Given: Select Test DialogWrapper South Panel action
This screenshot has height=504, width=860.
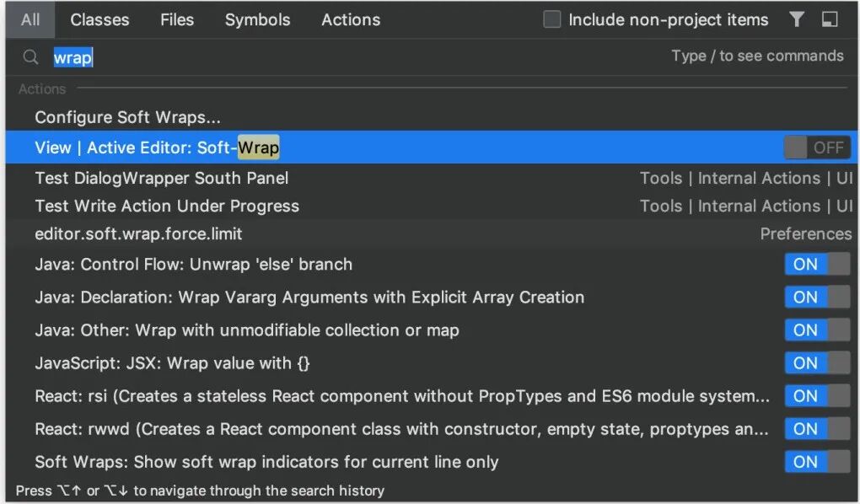Looking at the screenshot, I should pyautogui.click(x=162, y=178).
